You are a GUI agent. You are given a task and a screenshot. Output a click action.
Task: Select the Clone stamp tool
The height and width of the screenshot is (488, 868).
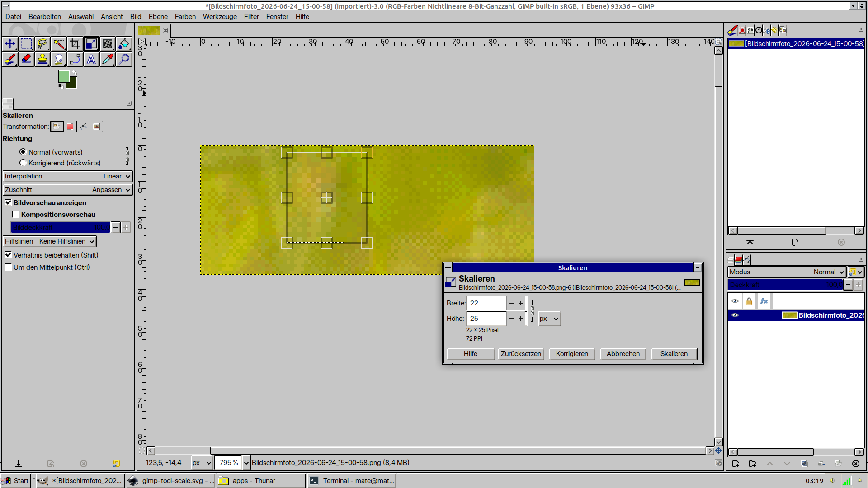[42, 59]
